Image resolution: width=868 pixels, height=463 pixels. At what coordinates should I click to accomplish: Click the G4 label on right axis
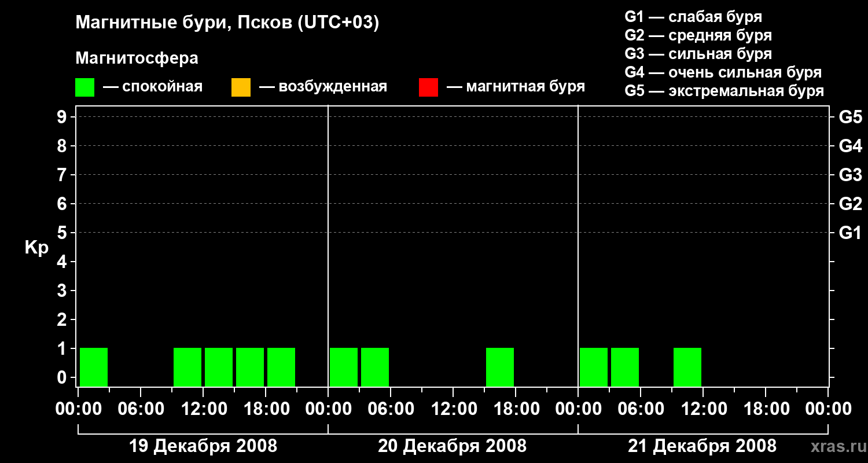click(x=851, y=146)
